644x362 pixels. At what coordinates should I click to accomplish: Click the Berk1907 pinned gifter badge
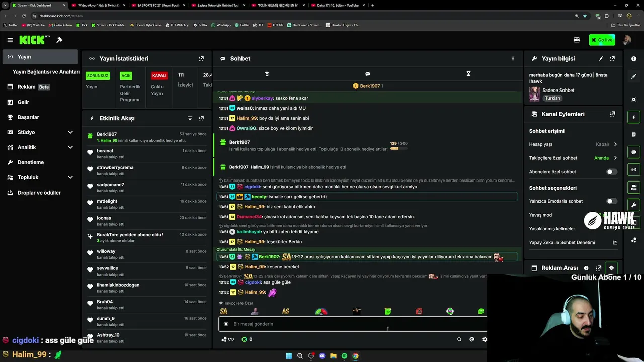point(367,86)
